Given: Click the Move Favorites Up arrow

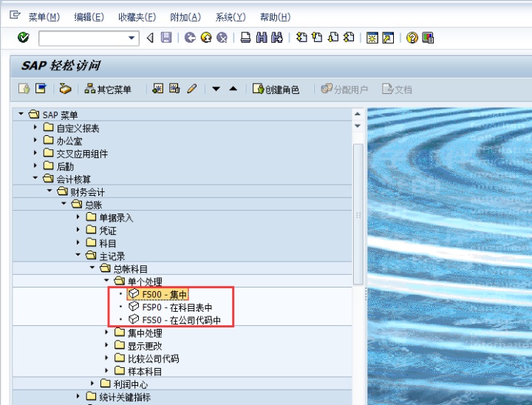Looking at the screenshot, I should 233,89.
